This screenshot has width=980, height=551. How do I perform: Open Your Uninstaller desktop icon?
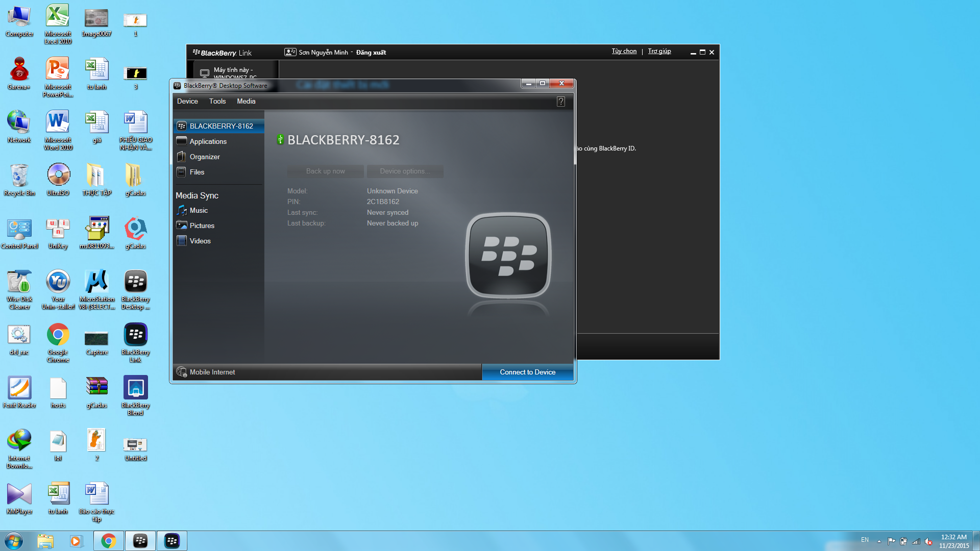58,289
